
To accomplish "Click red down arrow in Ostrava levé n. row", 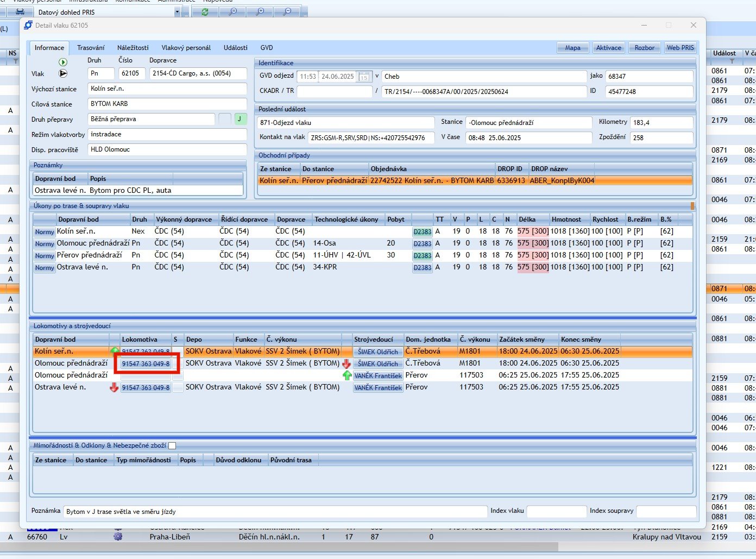I will pos(114,387).
